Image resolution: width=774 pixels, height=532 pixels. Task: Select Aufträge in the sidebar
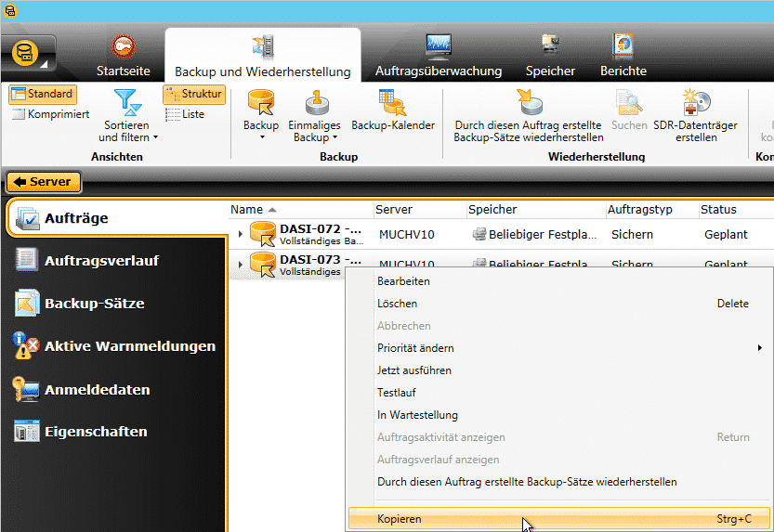117,218
